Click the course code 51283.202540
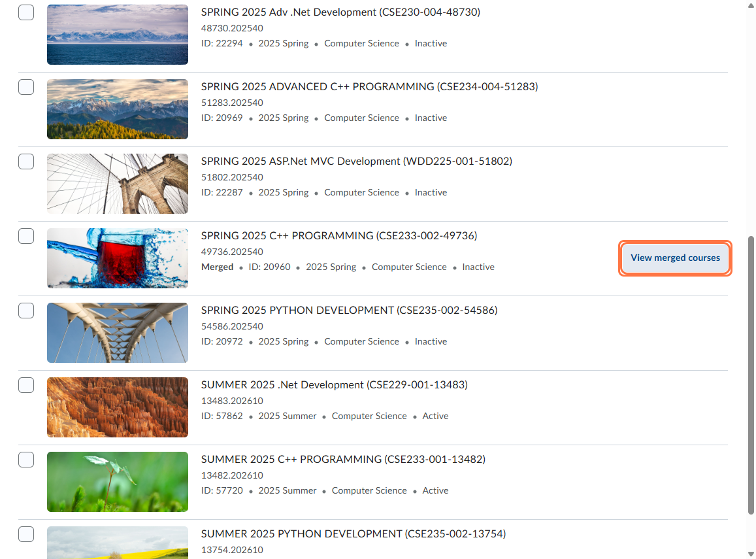This screenshot has height=559, width=756. 232,103
